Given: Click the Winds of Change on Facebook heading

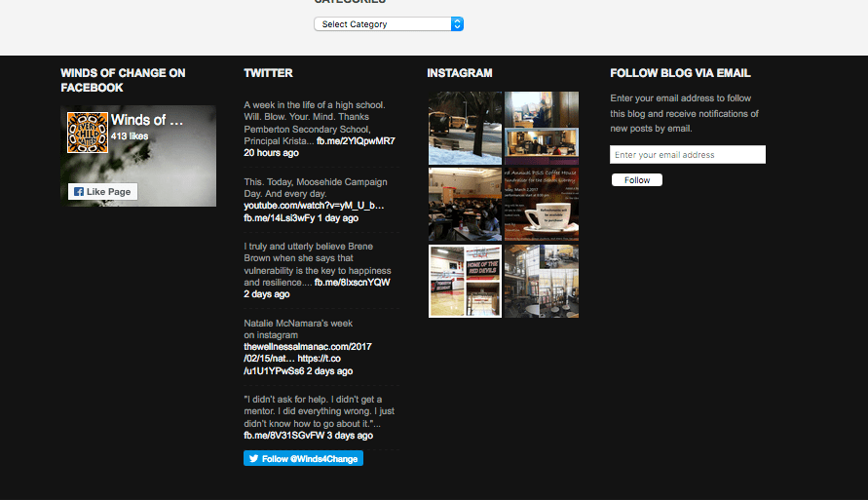Looking at the screenshot, I should point(123,80).
